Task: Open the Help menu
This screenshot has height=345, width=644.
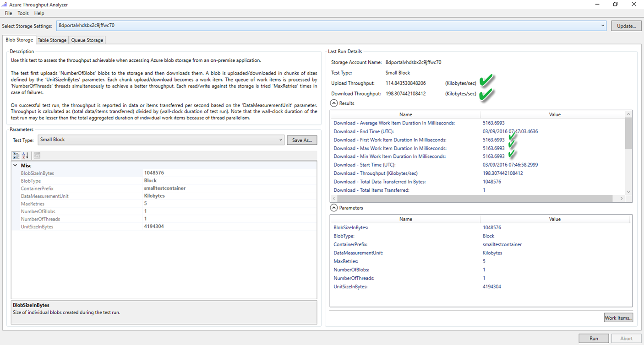Action: (x=39, y=13)
